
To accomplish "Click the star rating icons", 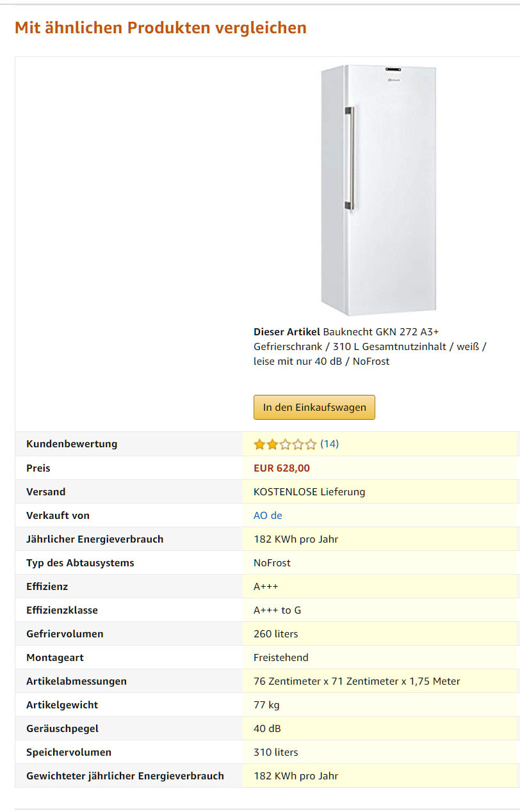I will 285,444.
